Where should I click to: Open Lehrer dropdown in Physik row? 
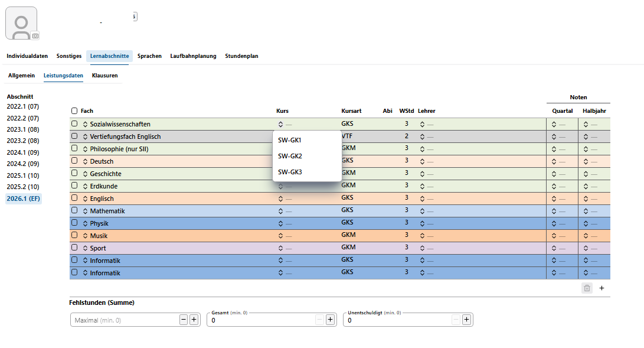coord(426,223)
